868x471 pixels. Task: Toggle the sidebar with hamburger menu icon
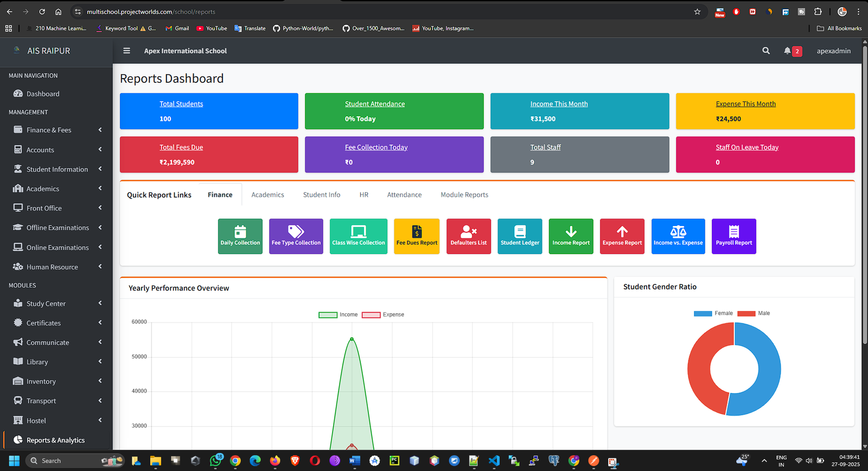point(127,51)
